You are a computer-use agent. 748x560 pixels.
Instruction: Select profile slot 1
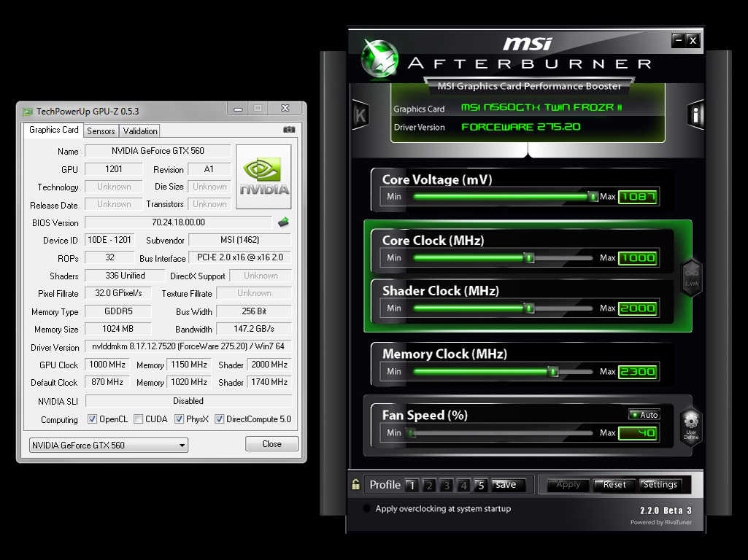coord(412,485)
